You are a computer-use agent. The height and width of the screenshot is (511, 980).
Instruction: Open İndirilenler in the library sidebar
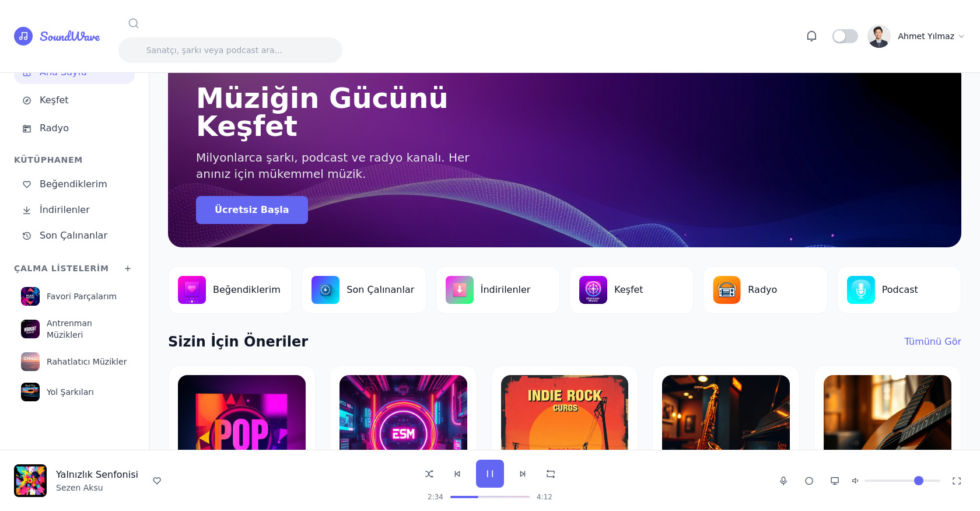74,210
